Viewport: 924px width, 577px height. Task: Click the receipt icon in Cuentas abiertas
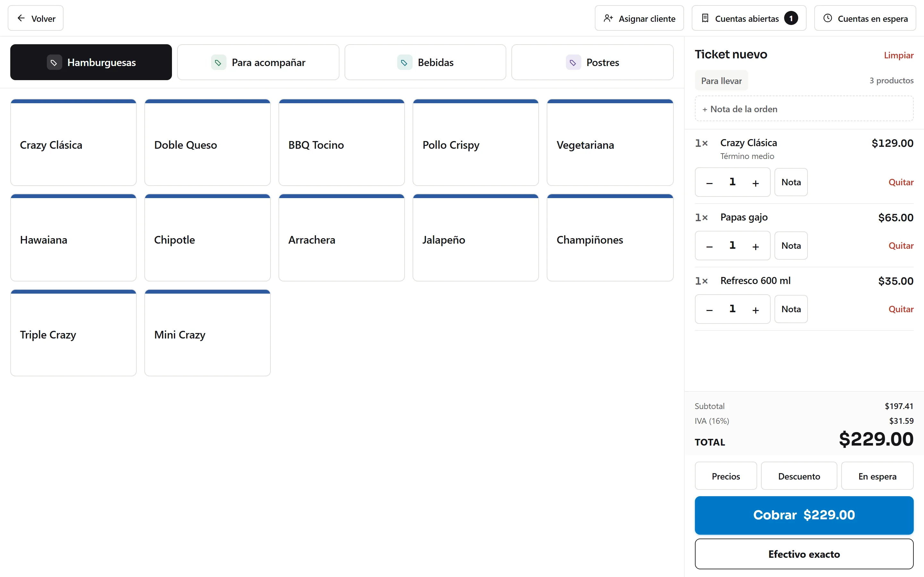705,18
